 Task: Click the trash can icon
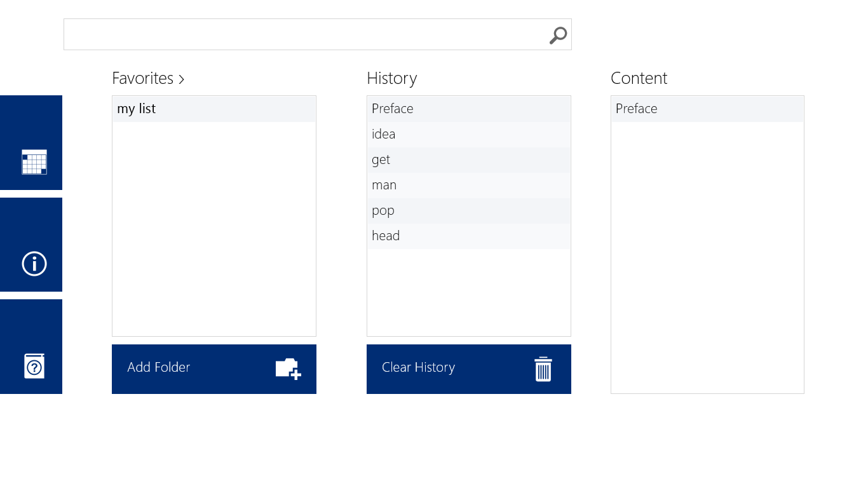coord(543,369)
